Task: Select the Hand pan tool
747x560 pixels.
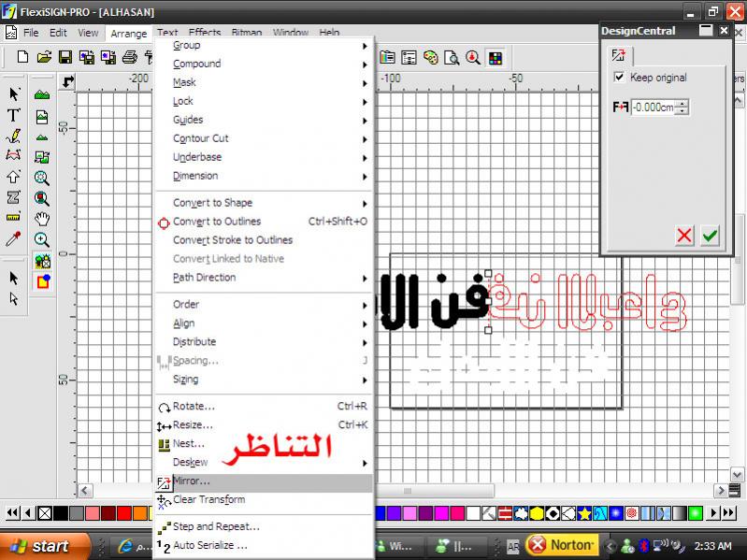Action: click(x=42, y=219)
